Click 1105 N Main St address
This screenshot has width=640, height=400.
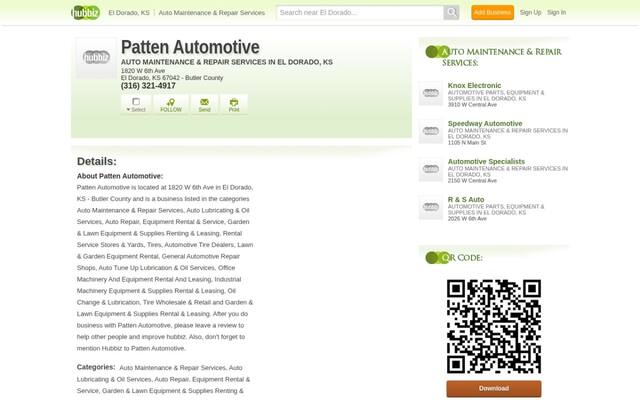coord(467,142)
